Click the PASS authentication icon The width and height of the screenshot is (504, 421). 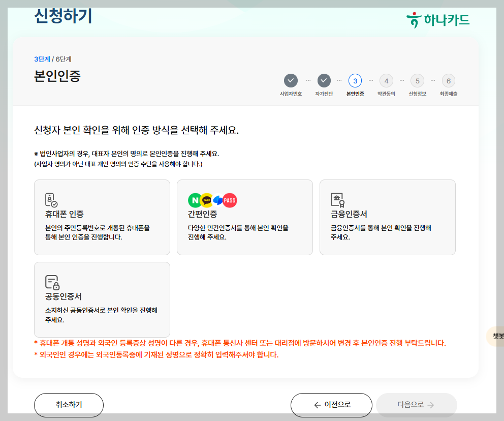[230, 200]
